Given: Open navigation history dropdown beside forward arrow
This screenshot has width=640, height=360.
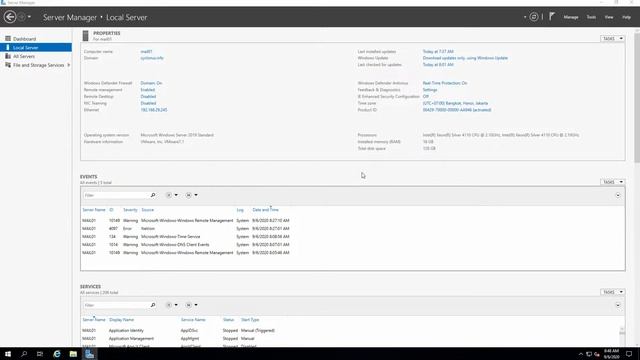Looking at the screenshot, I should coord(29,17).
